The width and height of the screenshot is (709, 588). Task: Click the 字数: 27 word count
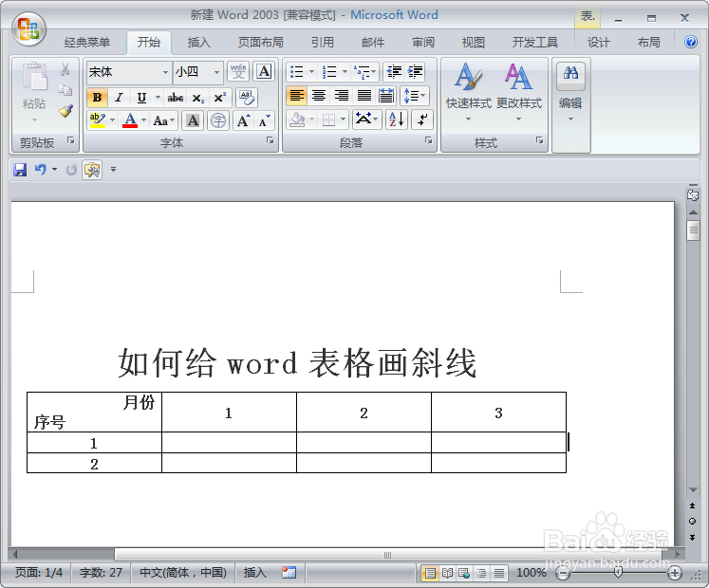tap(101, 573)
